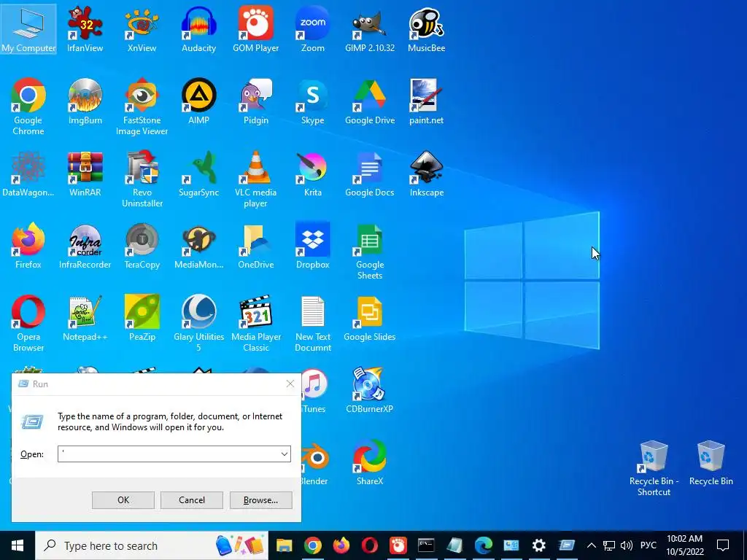Select the paint.net desktop icon
Viewport: 747px width, 560px height.
pos(426,101)
